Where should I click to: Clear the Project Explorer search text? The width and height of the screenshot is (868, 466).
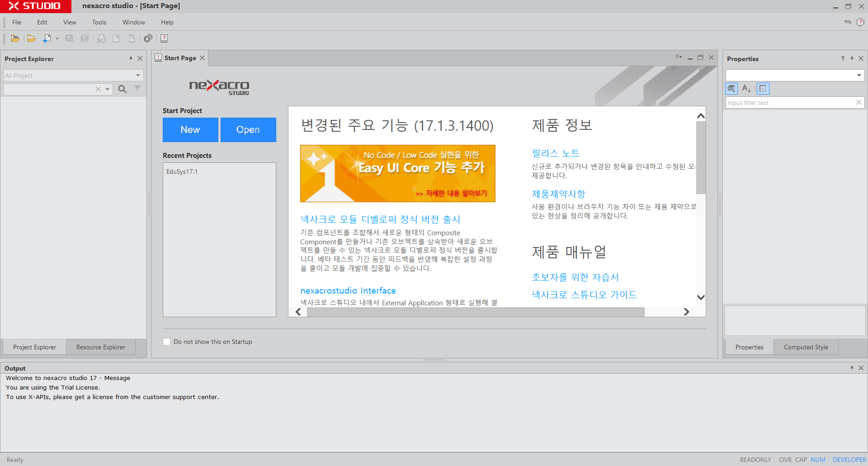point(98,89)
